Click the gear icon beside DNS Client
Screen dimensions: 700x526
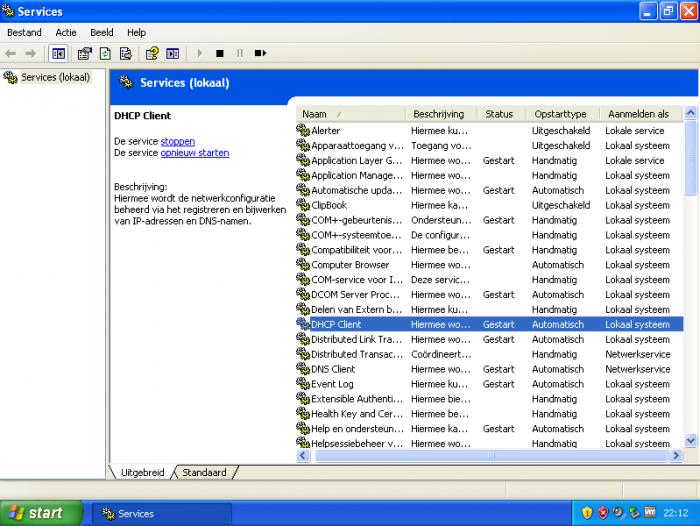click(x=303, y=369)
